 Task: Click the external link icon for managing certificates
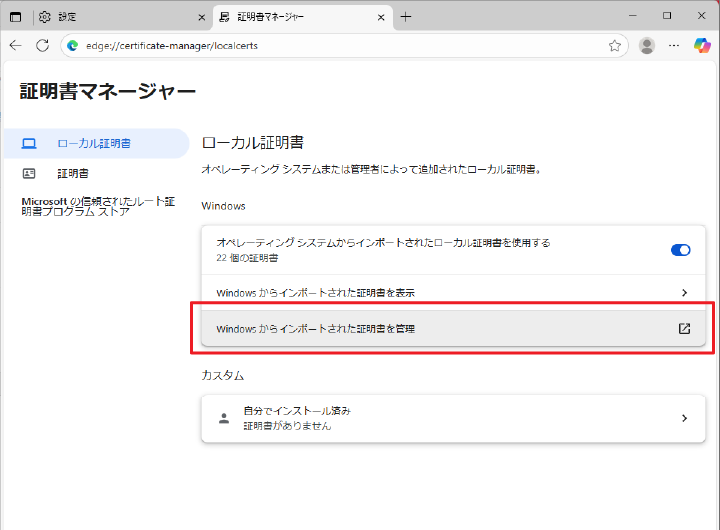[684, 328]
